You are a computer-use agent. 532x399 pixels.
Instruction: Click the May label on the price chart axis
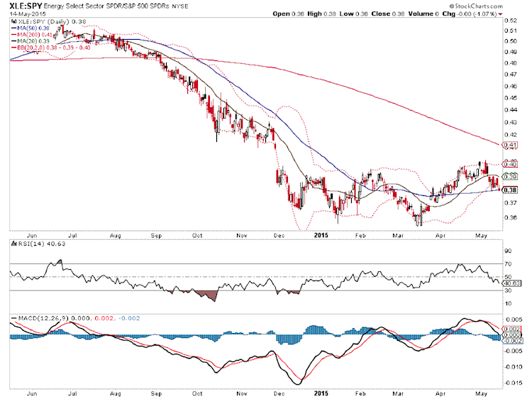(481, 235)
